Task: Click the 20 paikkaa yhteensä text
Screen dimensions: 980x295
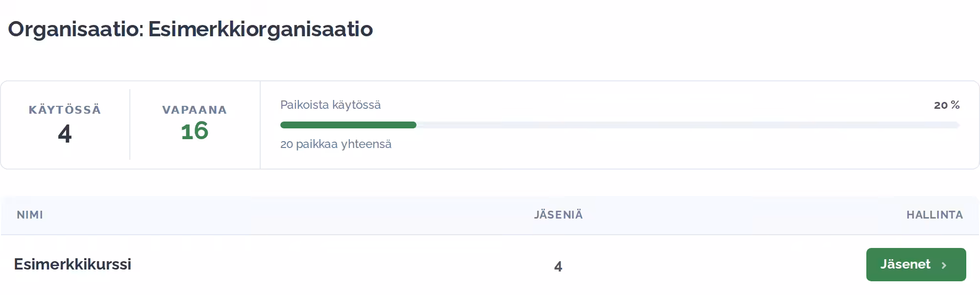Action: pos(336,144)
